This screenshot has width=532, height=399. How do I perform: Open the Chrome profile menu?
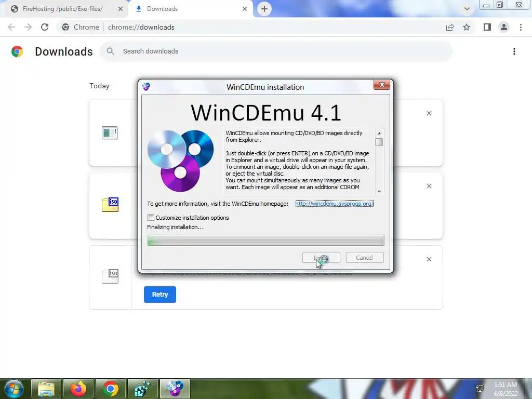[x=504, y=27]
